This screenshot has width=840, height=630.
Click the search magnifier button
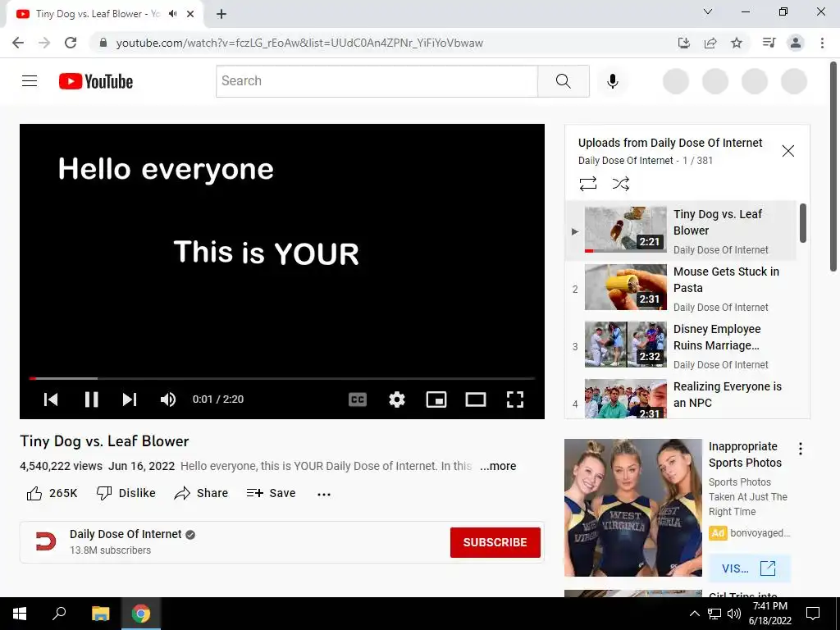click(x=563, y=81)
